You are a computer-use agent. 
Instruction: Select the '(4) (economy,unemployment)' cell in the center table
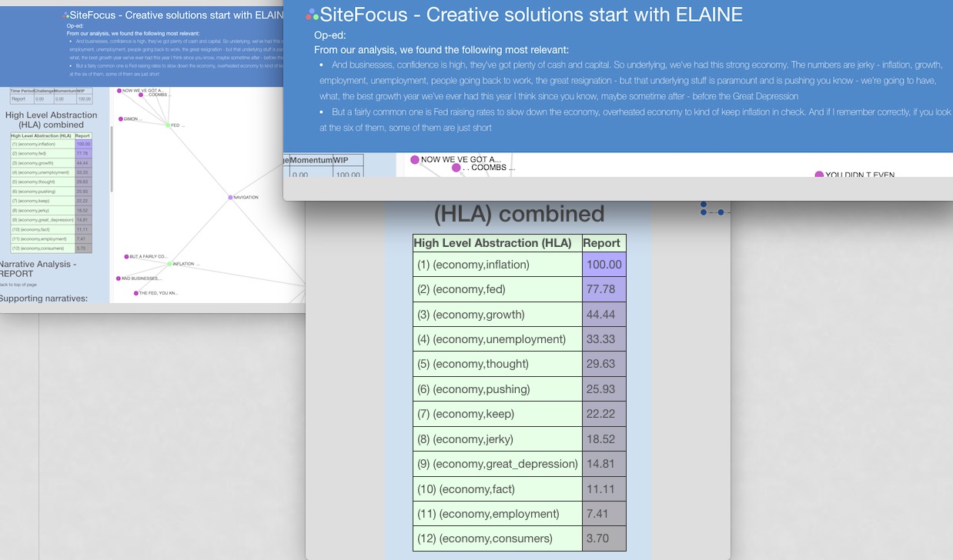point(497,339)
